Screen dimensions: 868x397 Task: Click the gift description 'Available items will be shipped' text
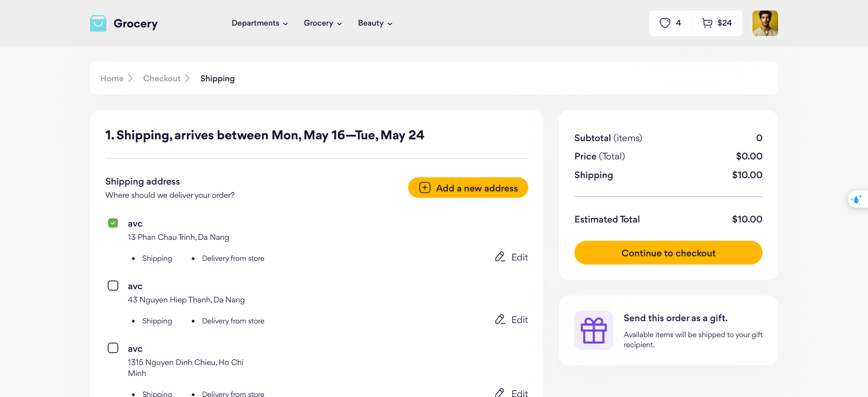pos(693,339)
